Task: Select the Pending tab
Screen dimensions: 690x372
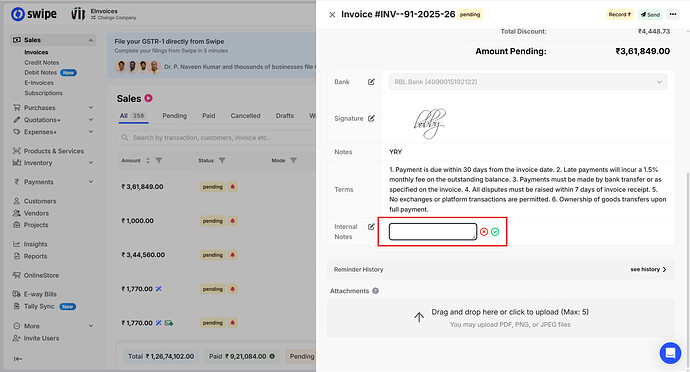Action: [175, 116]
